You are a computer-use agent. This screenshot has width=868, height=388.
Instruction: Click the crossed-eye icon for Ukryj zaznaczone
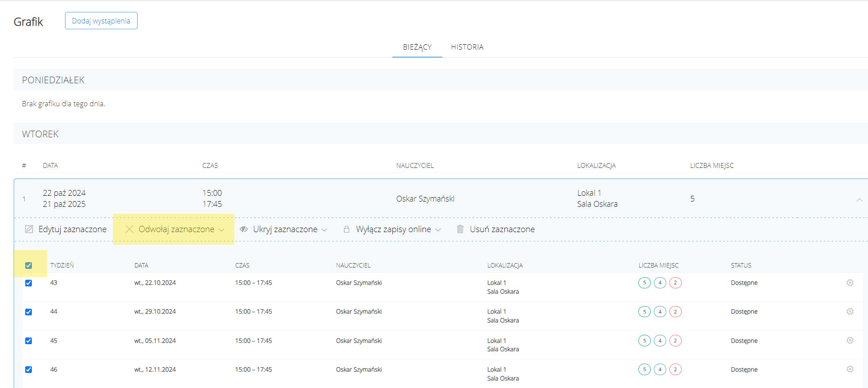pos(244,229)
